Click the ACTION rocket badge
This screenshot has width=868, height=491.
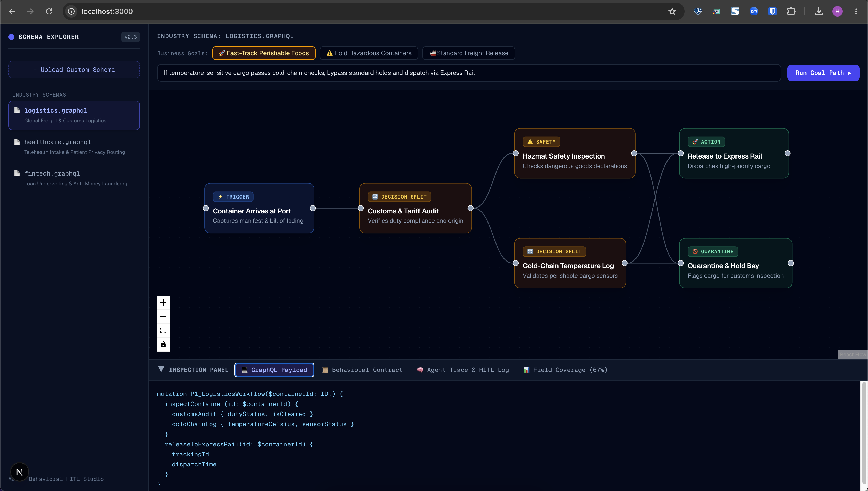pos(706,142)
